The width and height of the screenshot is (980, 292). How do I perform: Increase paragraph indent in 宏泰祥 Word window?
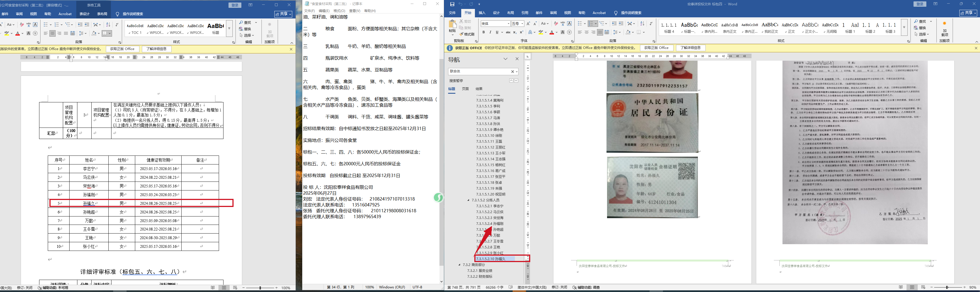[x=621, y=23]
